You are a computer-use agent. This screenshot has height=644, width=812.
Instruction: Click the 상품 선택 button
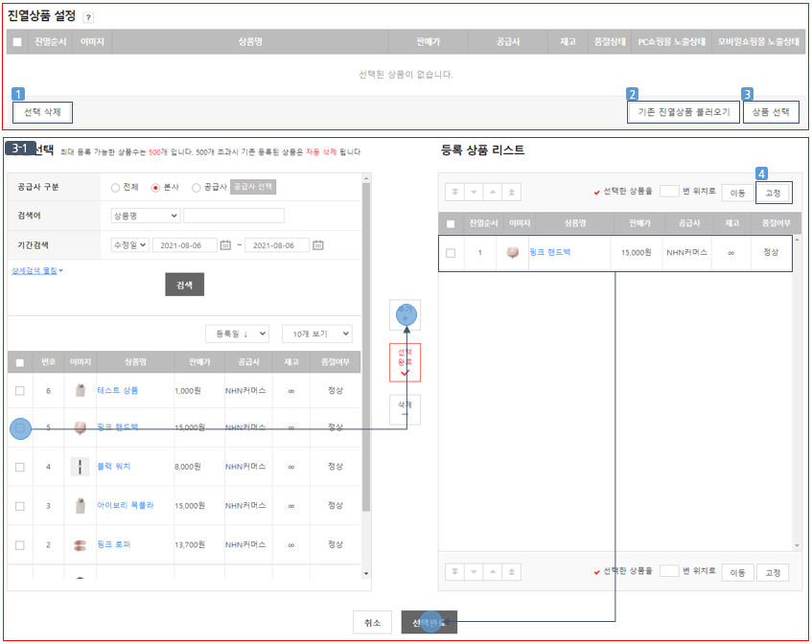point(771,112)
